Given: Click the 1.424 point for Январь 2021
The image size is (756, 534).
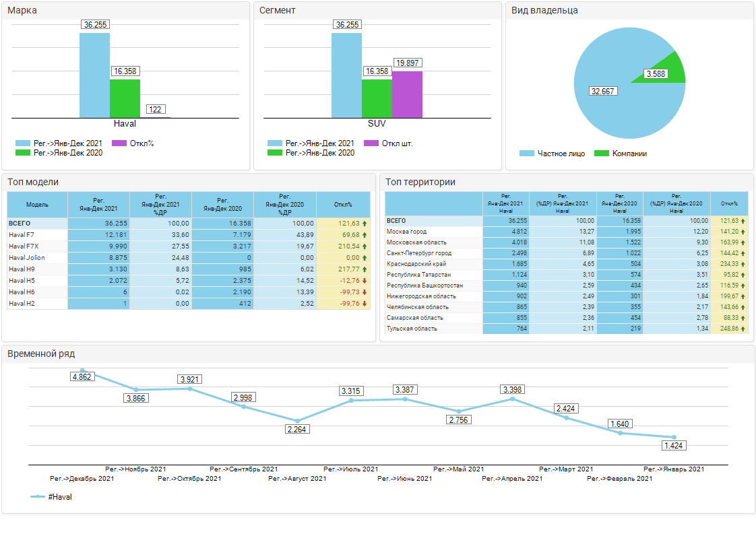Looking at the screenshot, I should click(x=673, y=438).
